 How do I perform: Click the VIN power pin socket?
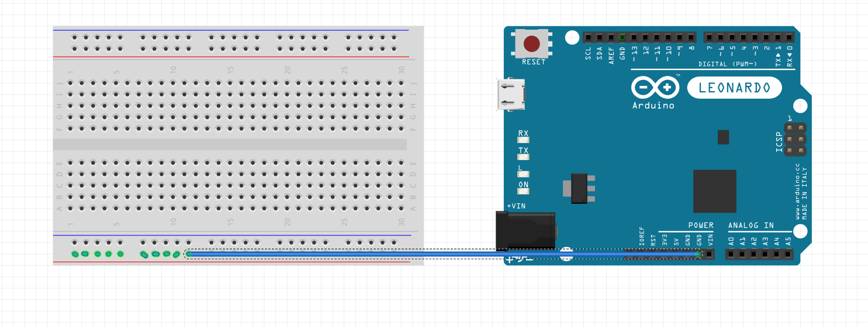710,254
